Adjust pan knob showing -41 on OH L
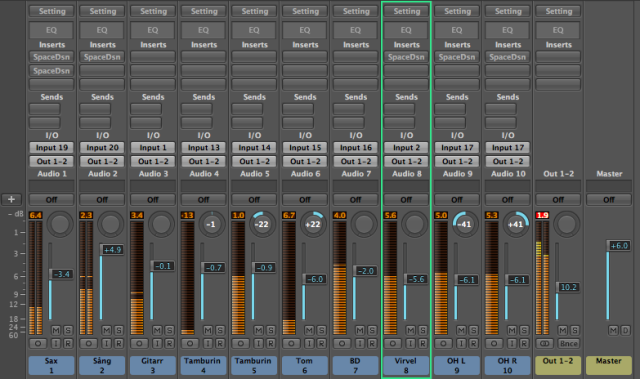640x379 pixels. click(x=464, y=224)
